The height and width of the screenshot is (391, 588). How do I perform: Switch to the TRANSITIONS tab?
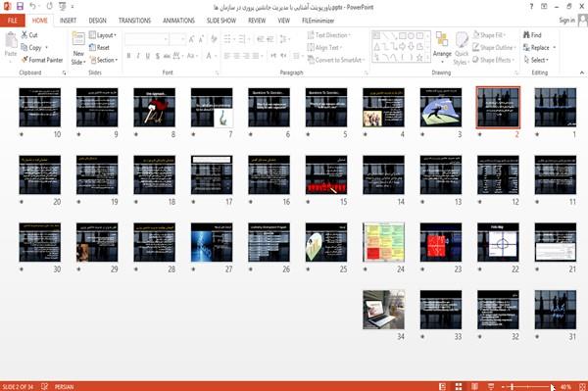tap(134, 21)
